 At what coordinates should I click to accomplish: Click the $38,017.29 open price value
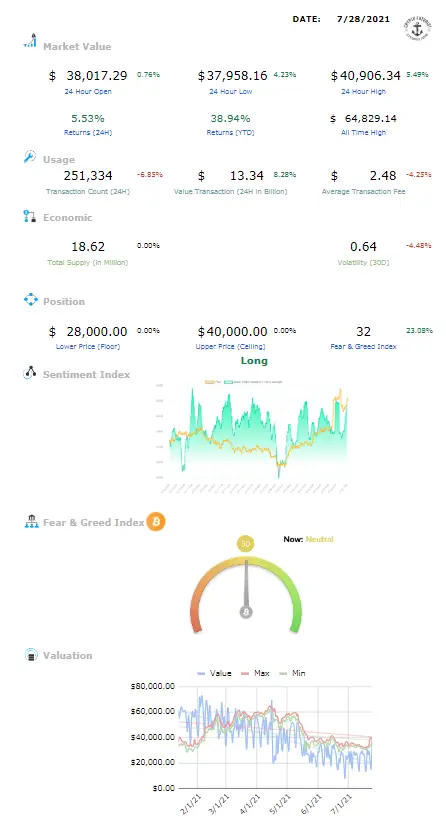click(x=88, y=75)
